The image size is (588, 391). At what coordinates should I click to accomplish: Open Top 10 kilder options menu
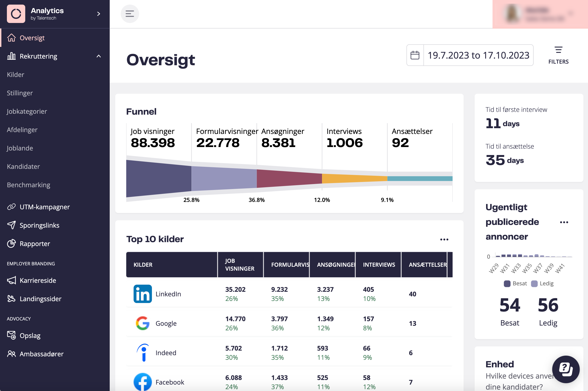coord(444,239)
